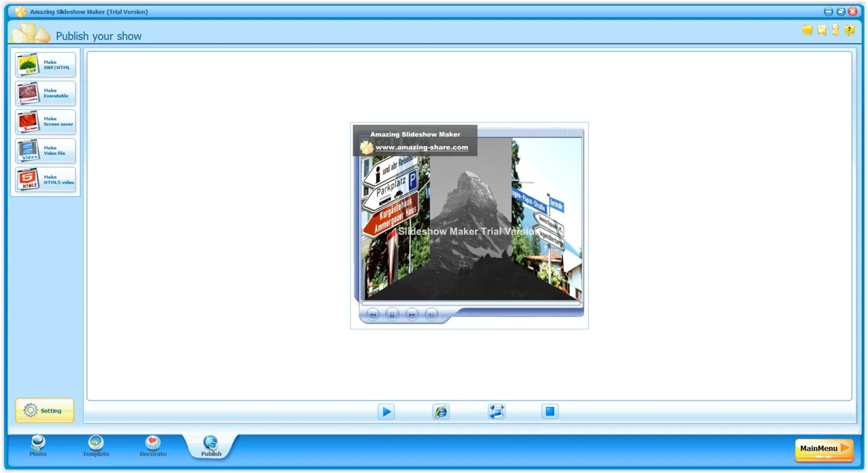Viewport: 868px width, 473px height.
Task: Select the Publish tab
Action: pyautogui.click(x=211, y=446)
